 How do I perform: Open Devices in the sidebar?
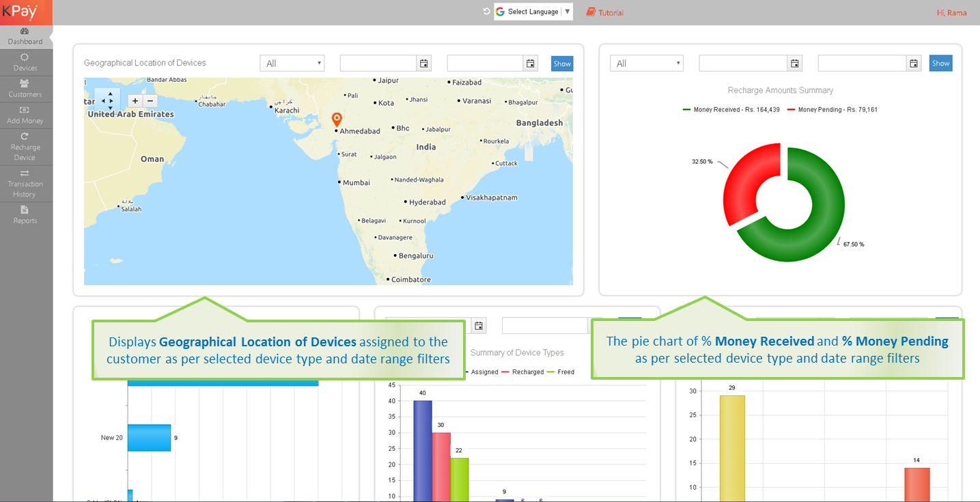tap(25, 62)
